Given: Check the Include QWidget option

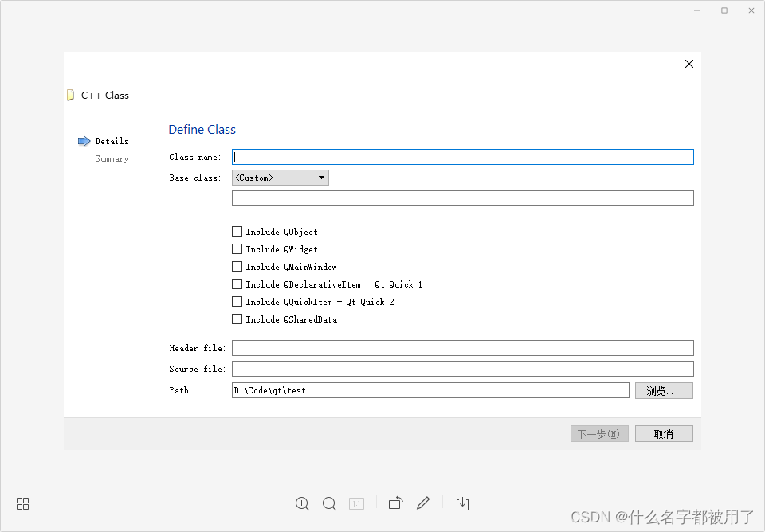Looking at the screenshot, I should 237,249.
